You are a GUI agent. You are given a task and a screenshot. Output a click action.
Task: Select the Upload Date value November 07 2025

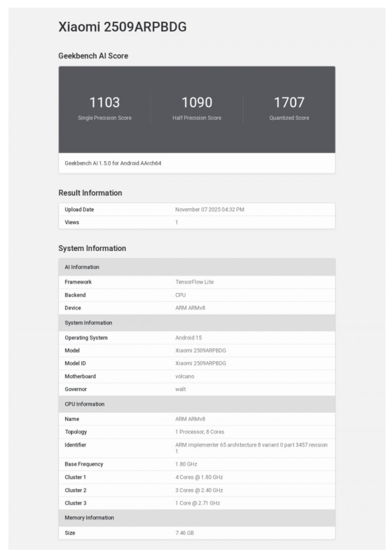coord(211,210)
